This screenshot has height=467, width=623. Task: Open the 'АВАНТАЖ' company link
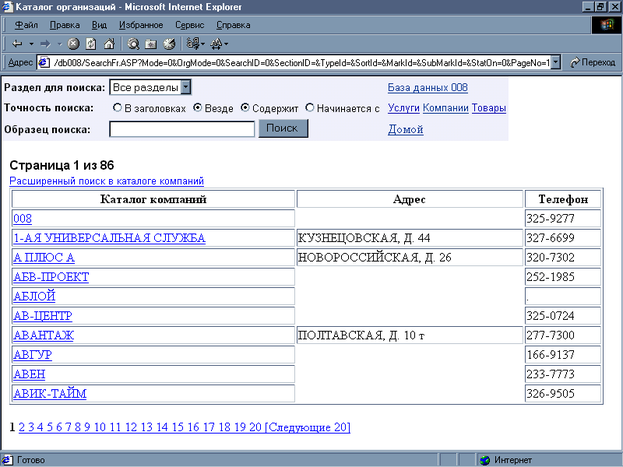[42, 335]
